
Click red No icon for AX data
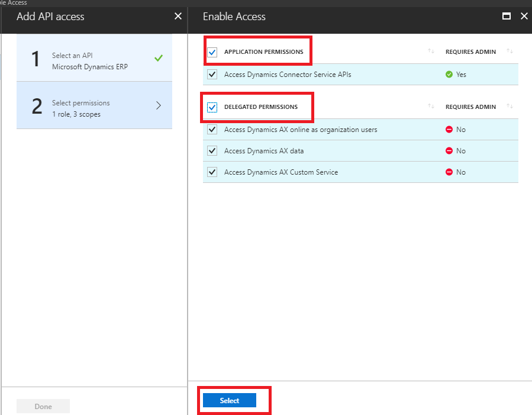(x=449, y=151)
